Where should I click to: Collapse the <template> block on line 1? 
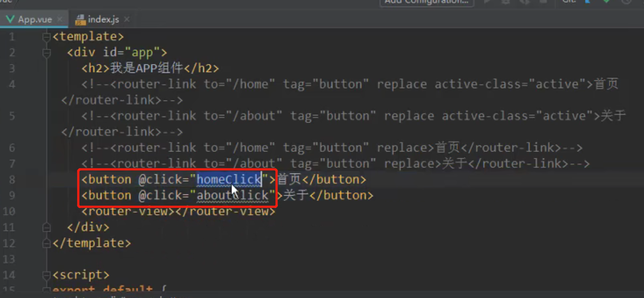(46, 37)
